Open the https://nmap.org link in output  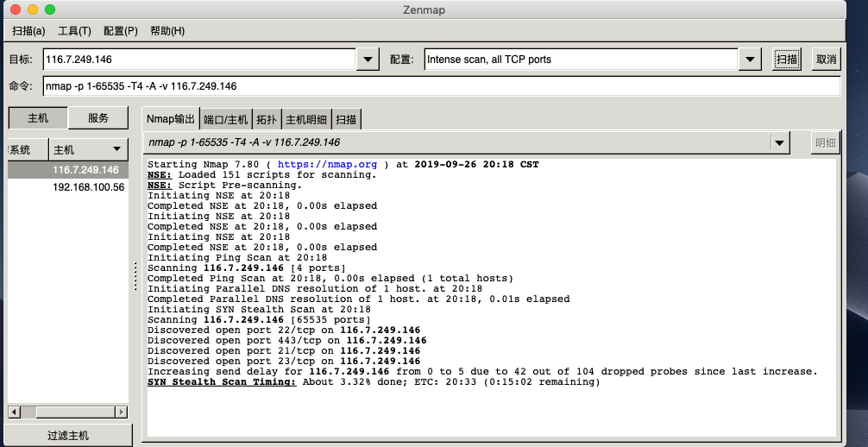point(327,165)
